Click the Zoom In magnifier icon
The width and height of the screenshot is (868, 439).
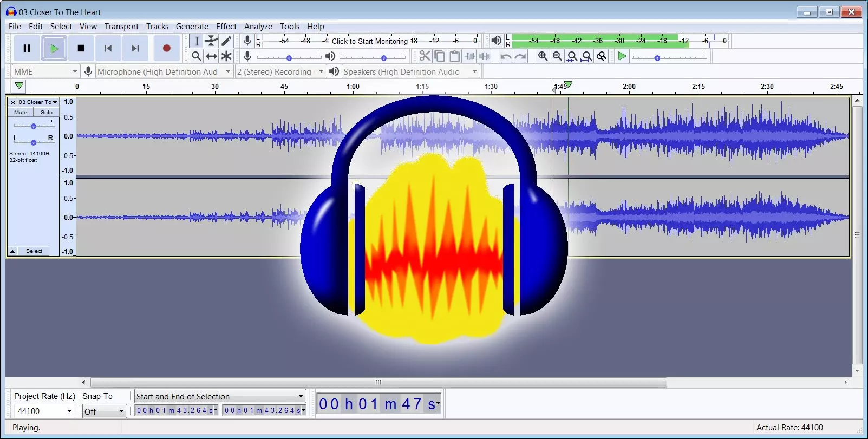(x=543, y=56)
